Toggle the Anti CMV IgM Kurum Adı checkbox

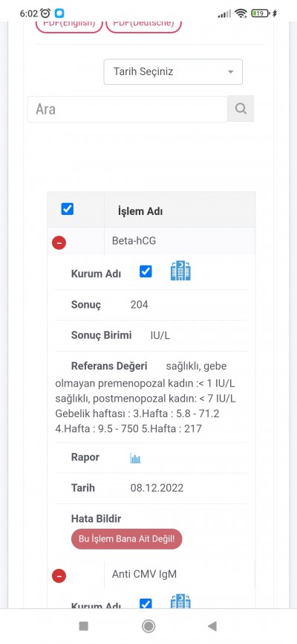(146, 604)
